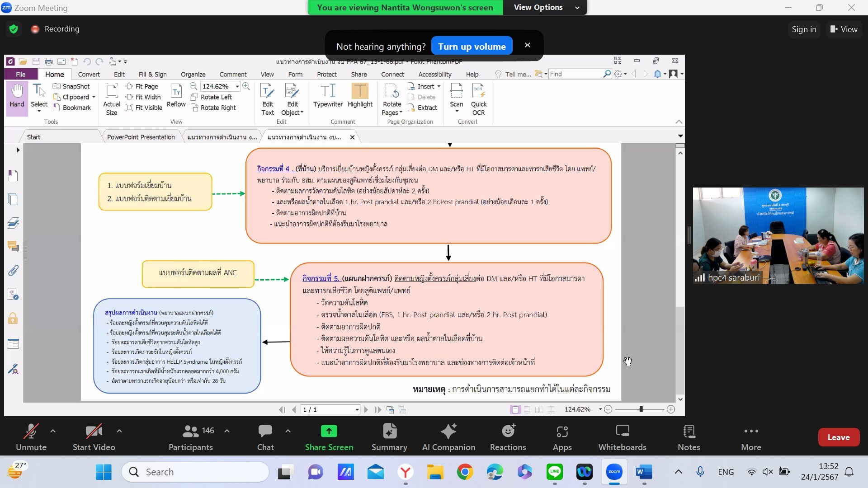
Task: Click the Leave meeting button
Action: coord(839,437)
